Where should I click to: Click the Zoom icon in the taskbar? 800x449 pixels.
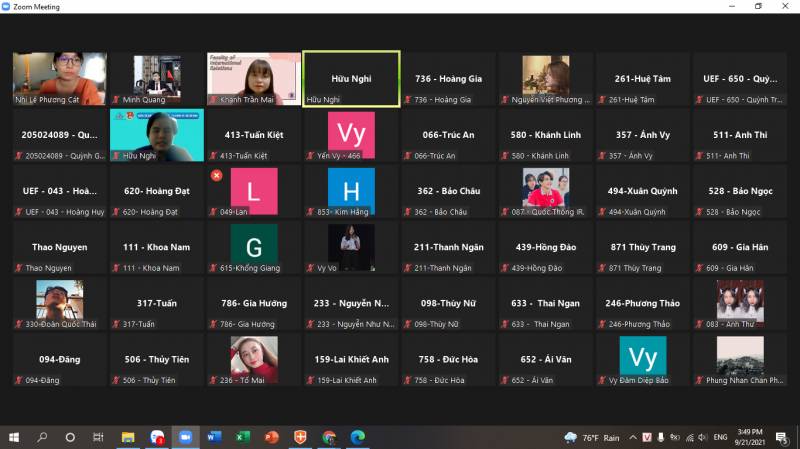click(x=185, y=437)
